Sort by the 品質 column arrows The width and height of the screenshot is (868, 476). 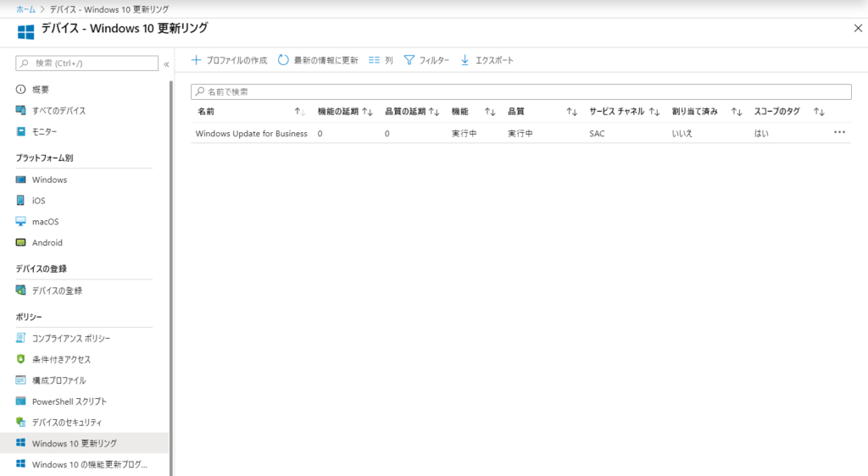572,112
